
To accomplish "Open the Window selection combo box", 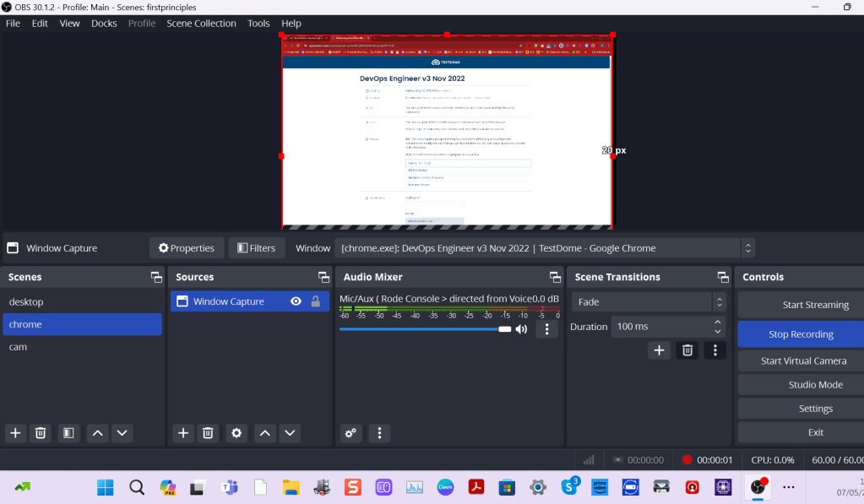I will pyautogui.click(x=545, y=248).
